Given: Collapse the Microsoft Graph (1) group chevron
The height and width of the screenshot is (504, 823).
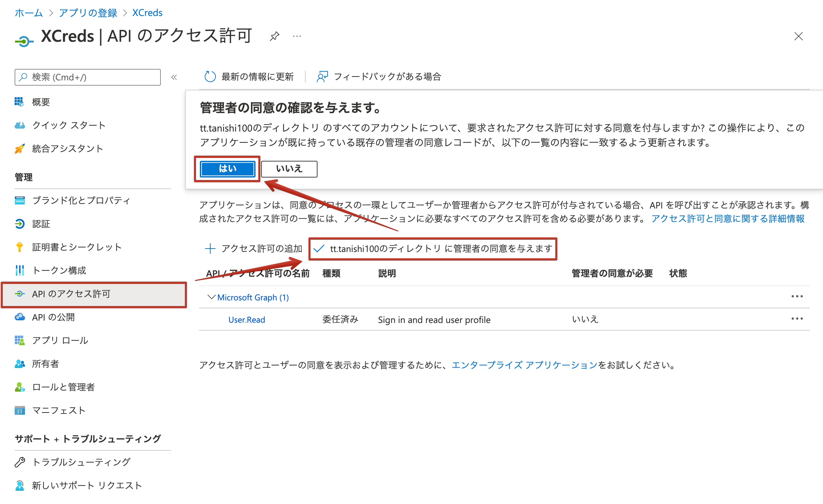Looking at the screenshot, I should click(x=211, y=297).
